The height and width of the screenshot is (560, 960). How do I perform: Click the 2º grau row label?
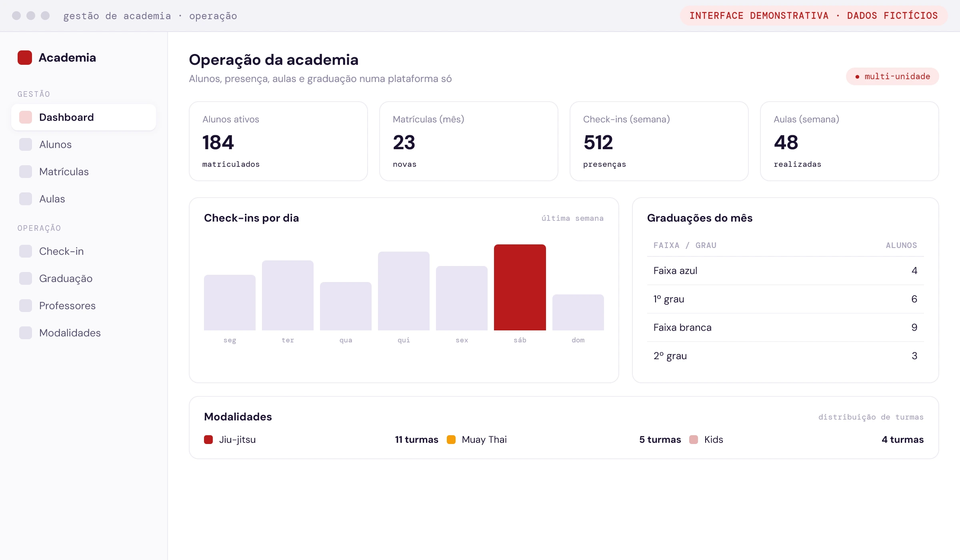(670, 356)
